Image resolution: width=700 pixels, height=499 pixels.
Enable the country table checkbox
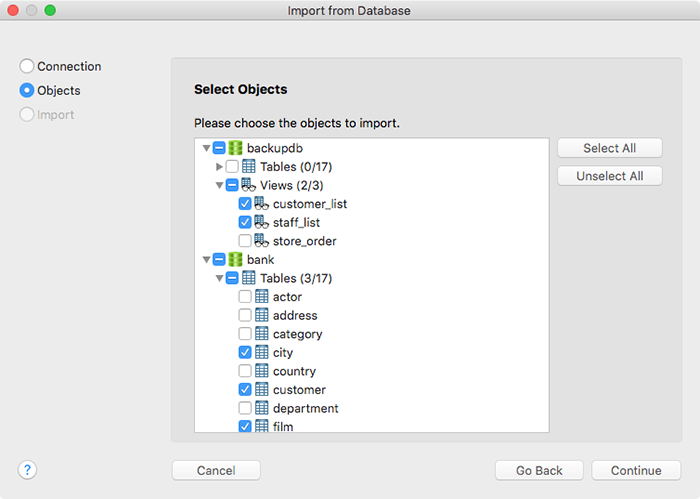pos(245,371)
